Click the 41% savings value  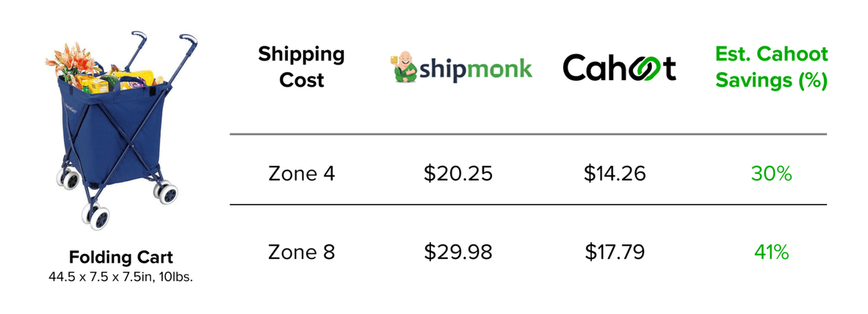click(771, 252)
